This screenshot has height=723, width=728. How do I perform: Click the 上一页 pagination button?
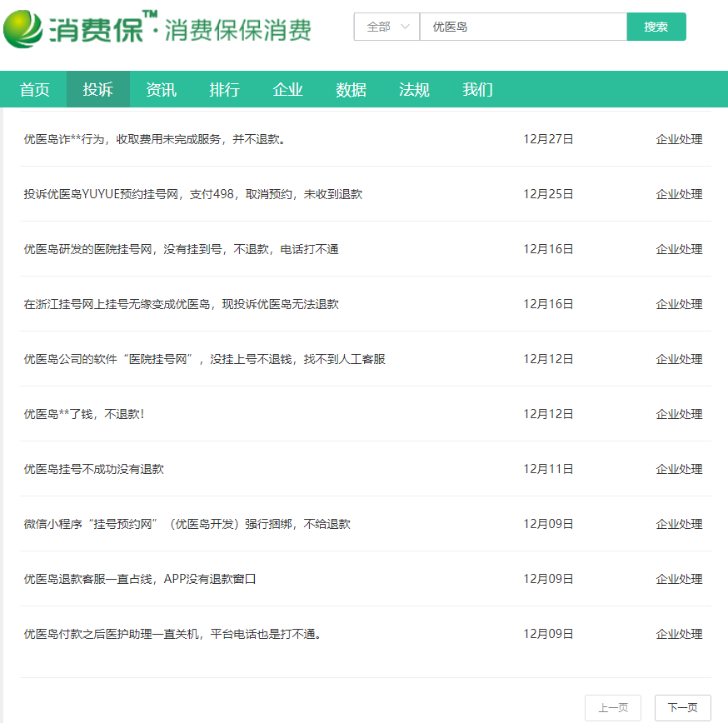coord(612,707)
